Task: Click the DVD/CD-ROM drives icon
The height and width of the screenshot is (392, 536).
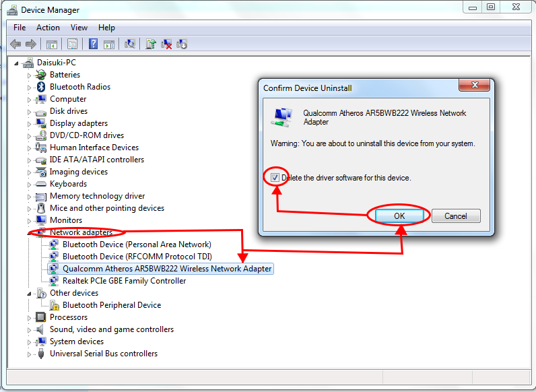Action: pos(41,135)
